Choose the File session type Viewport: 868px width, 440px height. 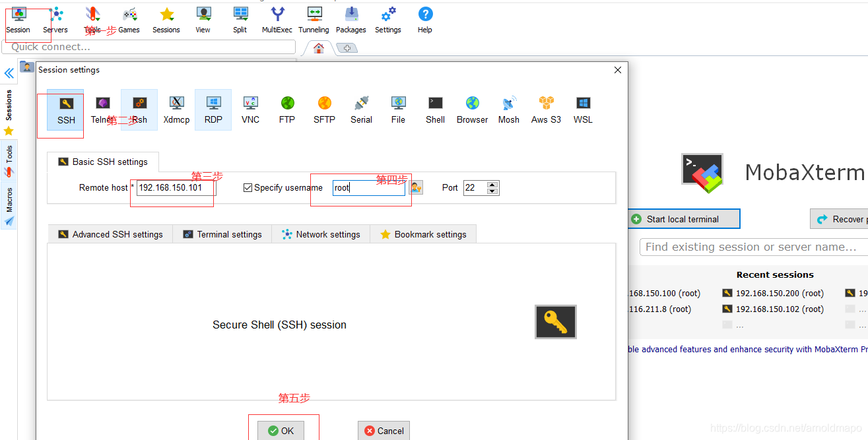398,110
